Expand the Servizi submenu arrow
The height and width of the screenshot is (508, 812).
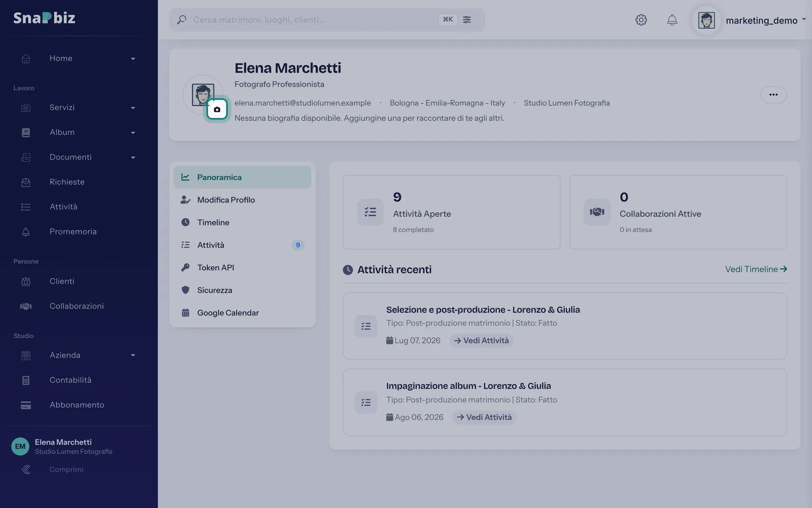pyautogui.click(x=133, y=108)
